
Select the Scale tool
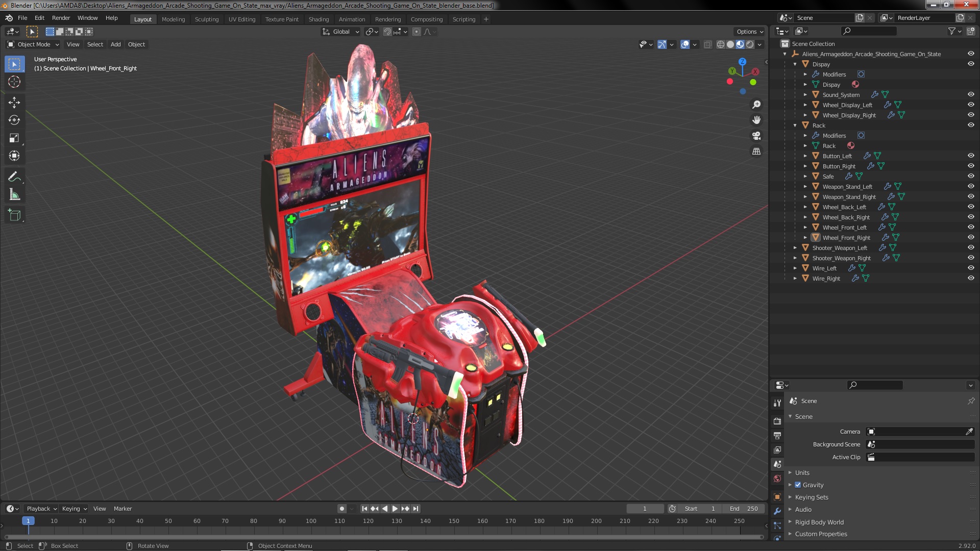click(14, 138)
